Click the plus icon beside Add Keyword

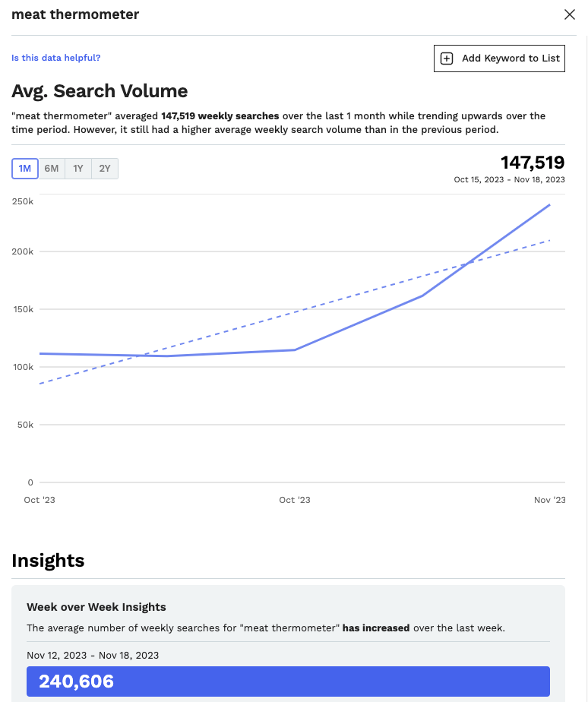pos(447,58)
